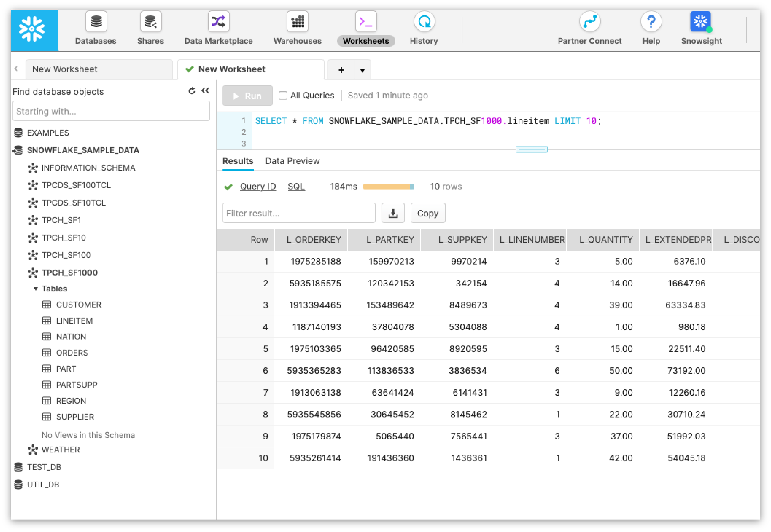Image resolution: width=771 pixels, height=532 pixels.
Task: Open the Query ID link
Action: pos(258,186)
